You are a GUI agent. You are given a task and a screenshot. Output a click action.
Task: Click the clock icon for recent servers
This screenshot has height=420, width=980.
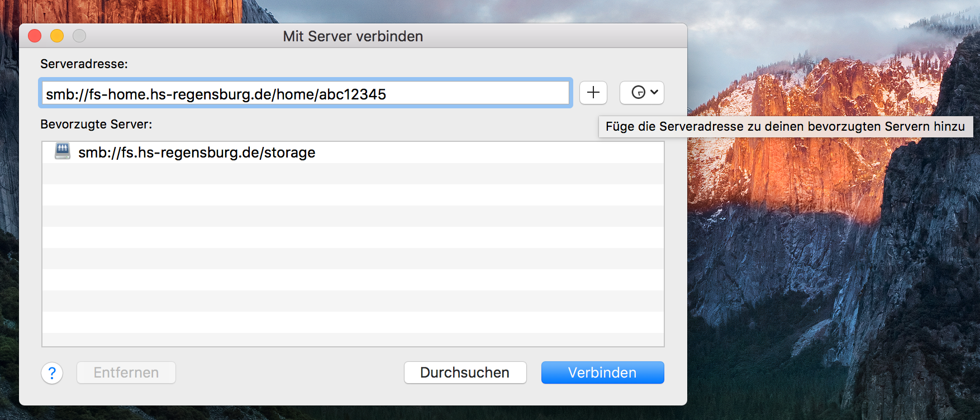pos(638,93)
